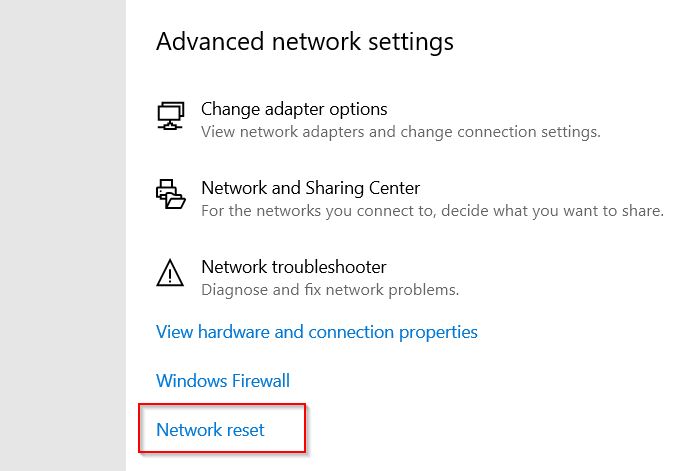Open View hardware and connection properties link
Viewport: 684px width, 471px height.
(317, 332)
